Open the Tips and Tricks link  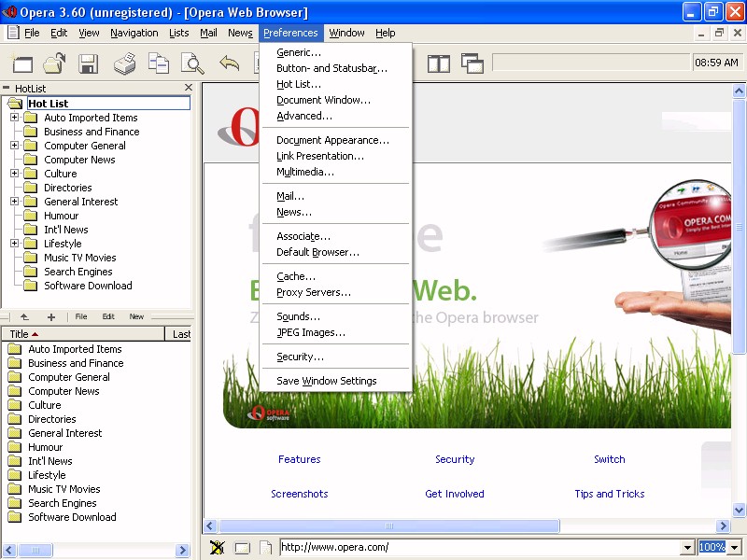click(x=610, y=494)
